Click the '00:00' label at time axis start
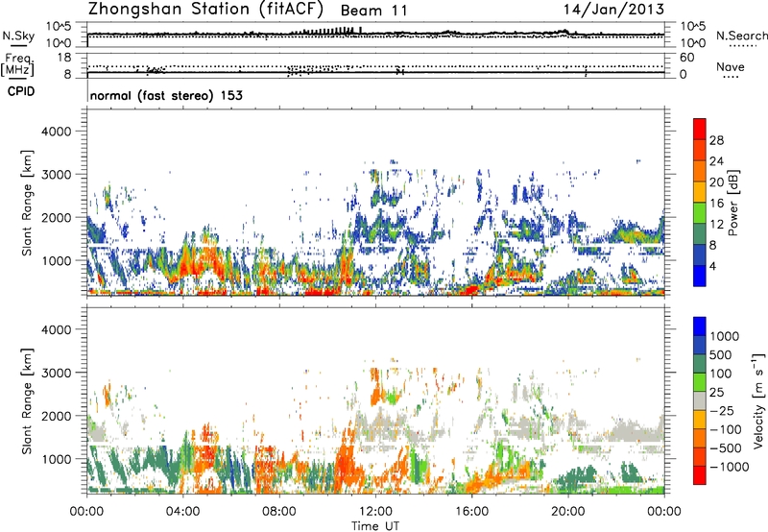768x532 pixels. (x=86, y=512)
